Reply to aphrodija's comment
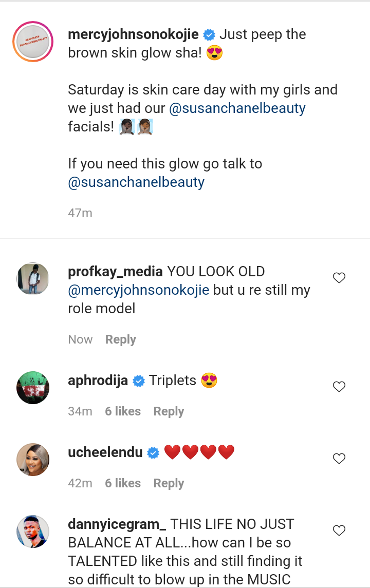The width and height of the screenshot is (370, 588). (169, 411)
